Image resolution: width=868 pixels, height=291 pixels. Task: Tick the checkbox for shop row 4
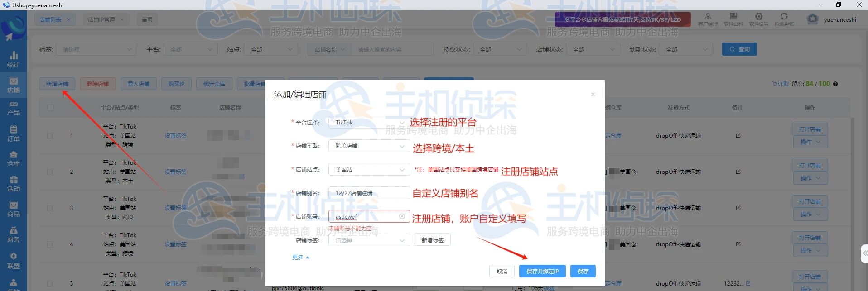click(x=50, y=244)
